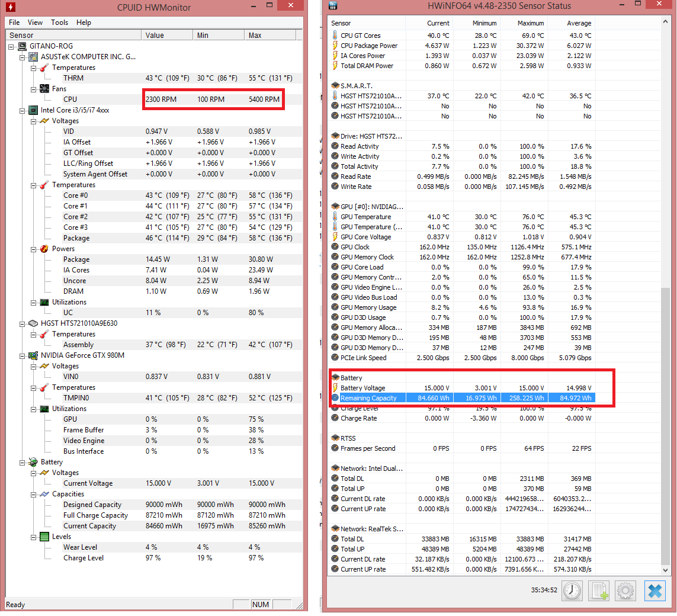Click the NVIDIA GeForce graphics card icon
This screenshot has width=677, height=616.
click(x=33, y=356)
